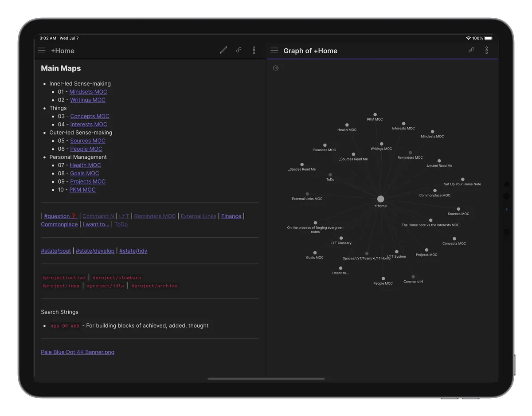Click the #state/boat tag
This screenshot has width=532, height=416.
[56, 251]
